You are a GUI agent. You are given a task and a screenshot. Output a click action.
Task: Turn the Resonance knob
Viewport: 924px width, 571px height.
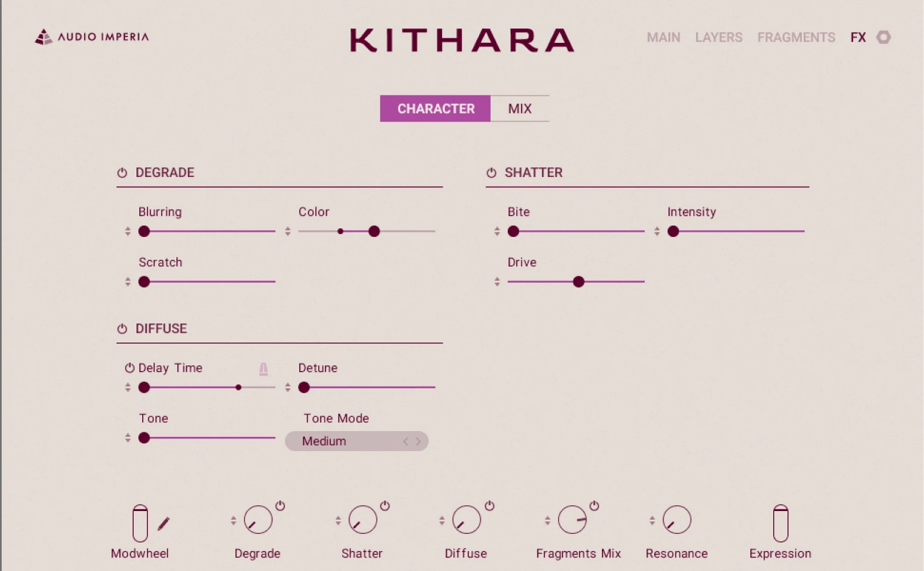676,520
